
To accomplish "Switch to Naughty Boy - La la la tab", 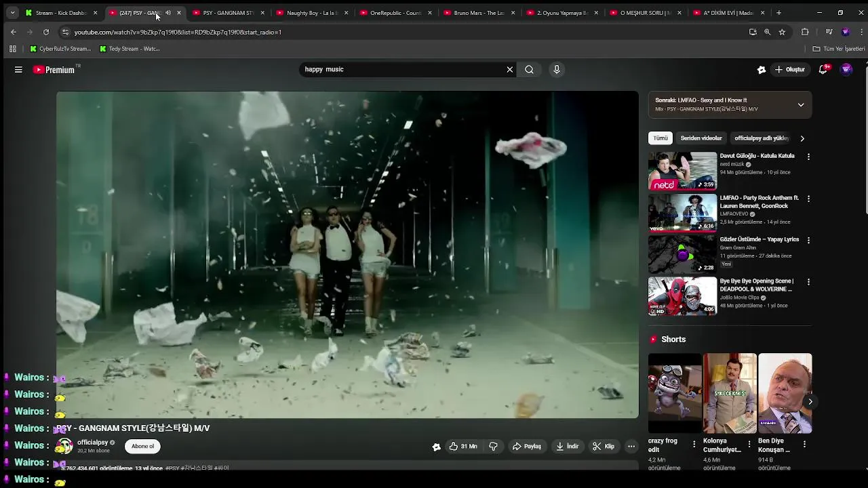I will [311, 13].
